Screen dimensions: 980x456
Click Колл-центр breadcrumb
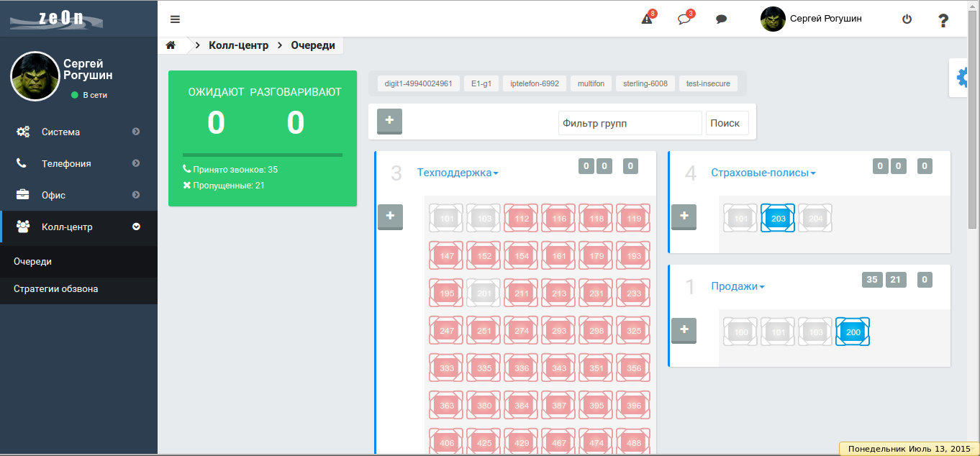pyautogui.click(x=238, y=45)
